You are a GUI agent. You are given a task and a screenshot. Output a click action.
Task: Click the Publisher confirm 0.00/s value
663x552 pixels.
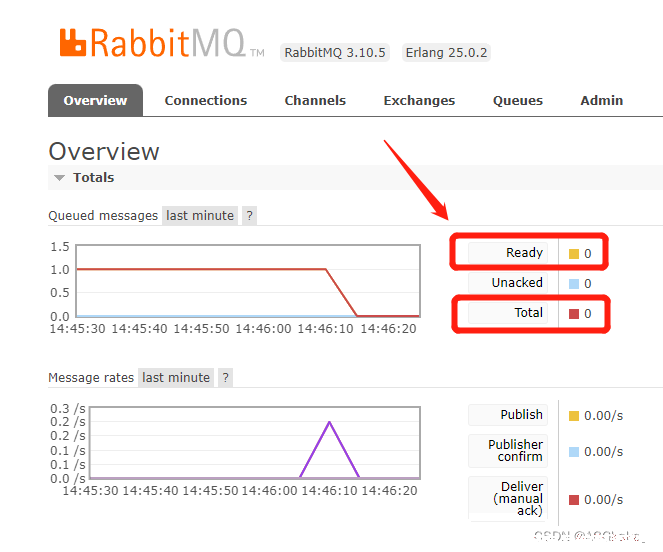pos(603,452)
